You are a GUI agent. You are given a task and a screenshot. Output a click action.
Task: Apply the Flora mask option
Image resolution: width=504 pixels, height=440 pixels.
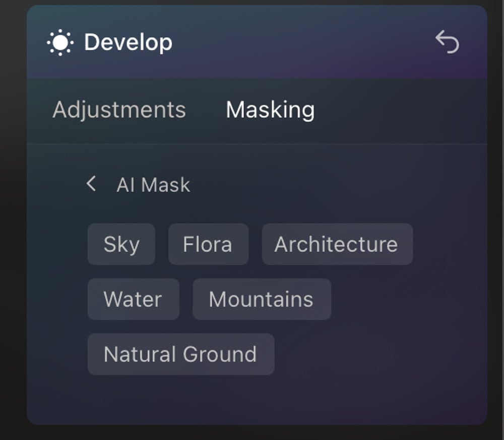pyautogui.click(x=208, y=244)
